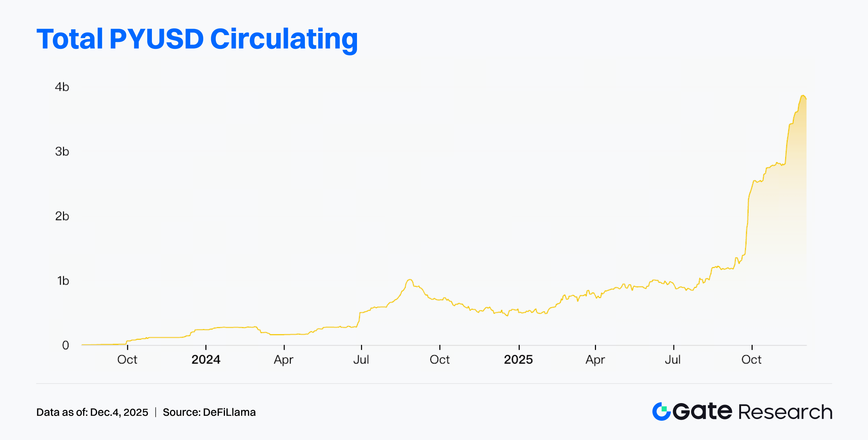The height and width of the screenshot is (440, 868).
Task: Click the Source: DeFiLlama text
Action: point(209,412)
